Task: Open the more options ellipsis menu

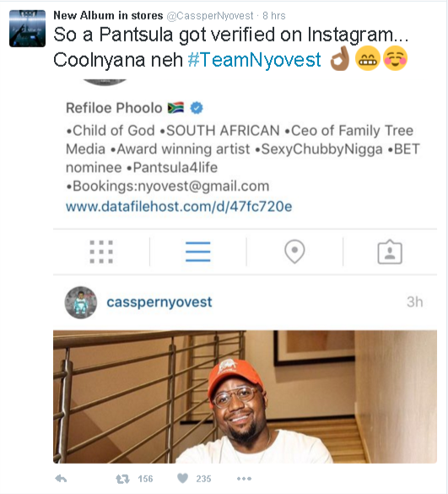Action: (x=244, y=479)
